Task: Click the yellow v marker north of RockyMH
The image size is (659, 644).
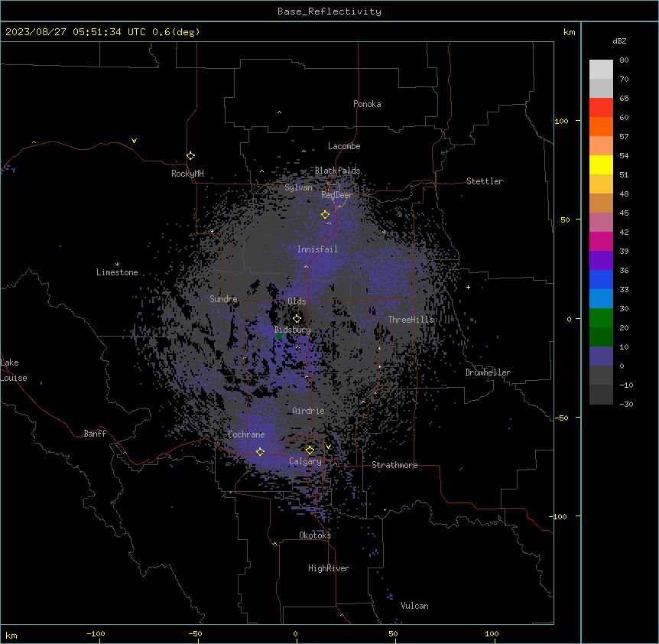Action: (x=134, y=141)
